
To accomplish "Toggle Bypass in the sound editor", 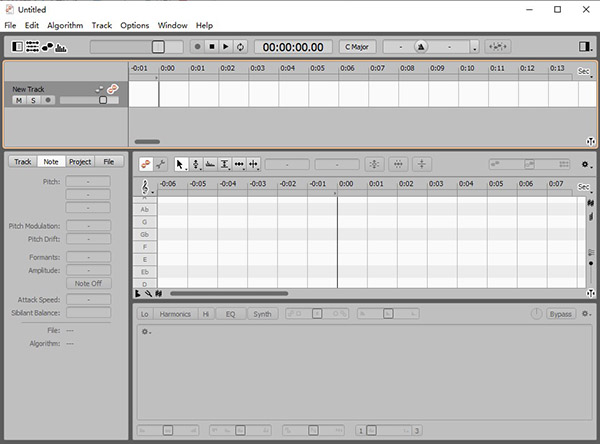I will click(560, 314).
